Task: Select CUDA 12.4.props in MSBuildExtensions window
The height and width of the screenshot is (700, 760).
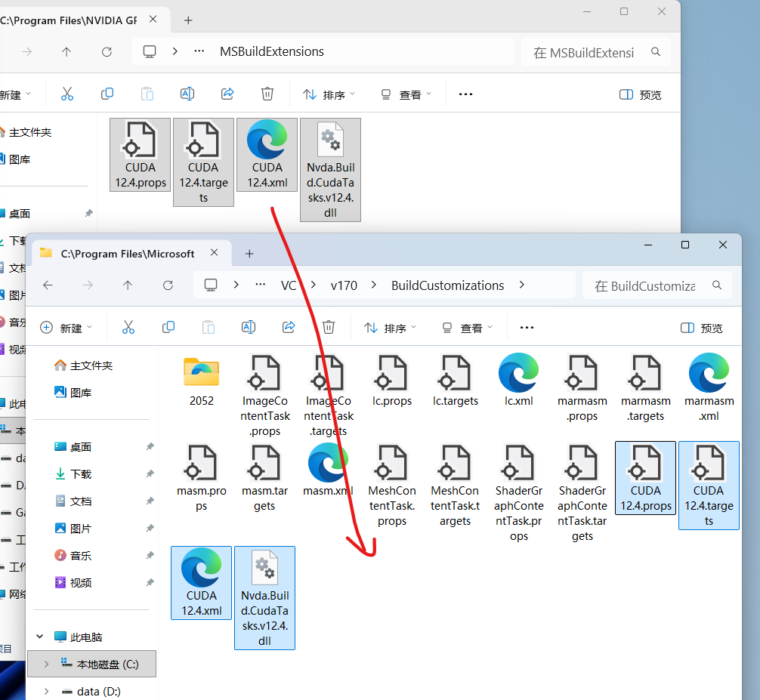Action: click(140, 155)
